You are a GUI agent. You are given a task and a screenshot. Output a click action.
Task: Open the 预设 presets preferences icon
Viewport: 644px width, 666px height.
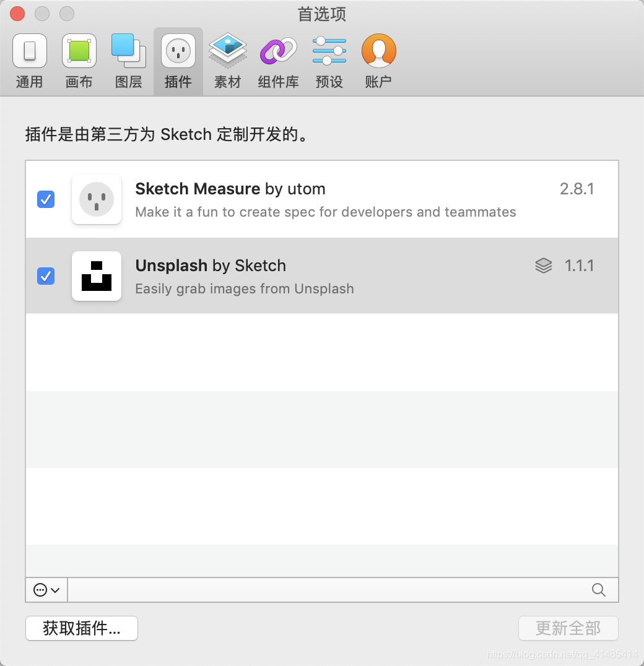pos(329,51)
